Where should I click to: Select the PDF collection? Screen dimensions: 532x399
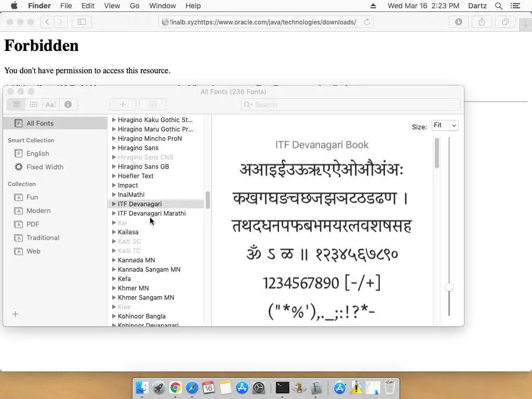pyautogui.click(x=55, y=224)
